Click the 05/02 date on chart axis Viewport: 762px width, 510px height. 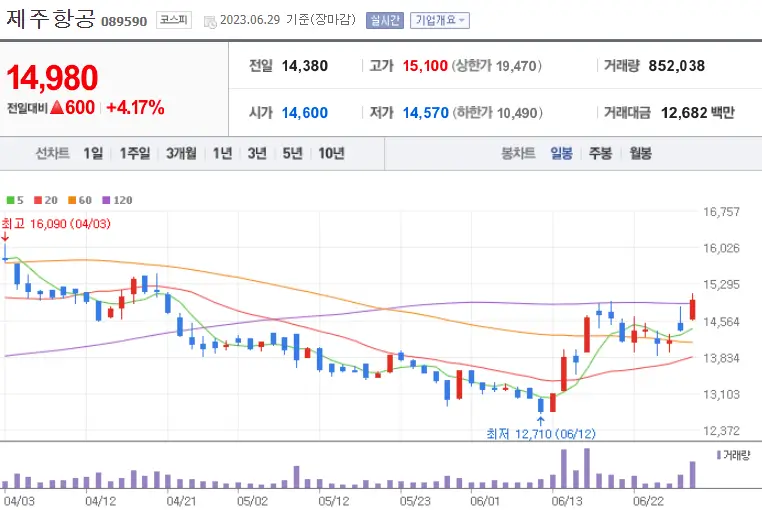[x=252, y=501]
